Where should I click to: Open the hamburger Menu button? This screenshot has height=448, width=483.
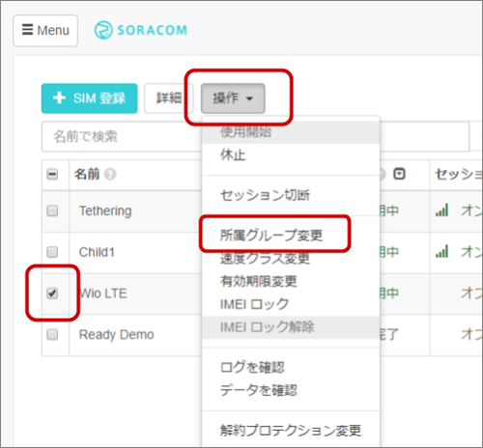[x=45, y=31]
